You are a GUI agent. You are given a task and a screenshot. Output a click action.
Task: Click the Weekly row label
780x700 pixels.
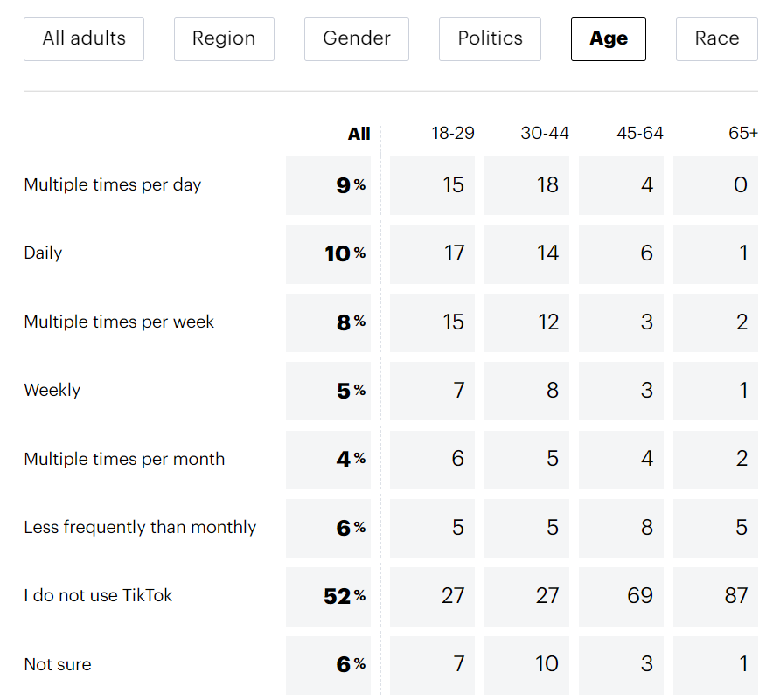coord(52,391)
